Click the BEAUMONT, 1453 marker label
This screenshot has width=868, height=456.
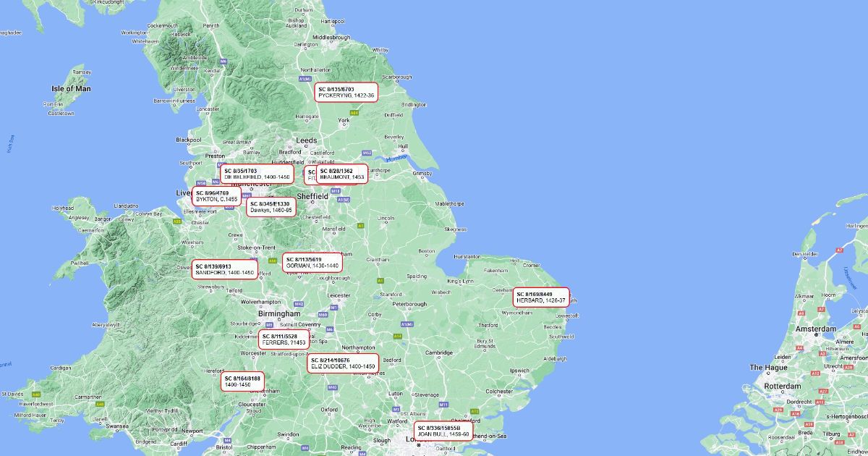click(x=341, y=174)
